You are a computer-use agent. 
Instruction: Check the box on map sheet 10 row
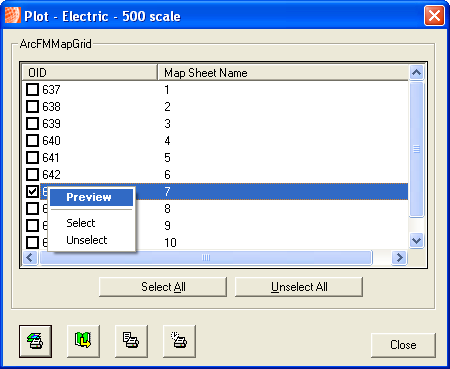(x=32, y=242)
